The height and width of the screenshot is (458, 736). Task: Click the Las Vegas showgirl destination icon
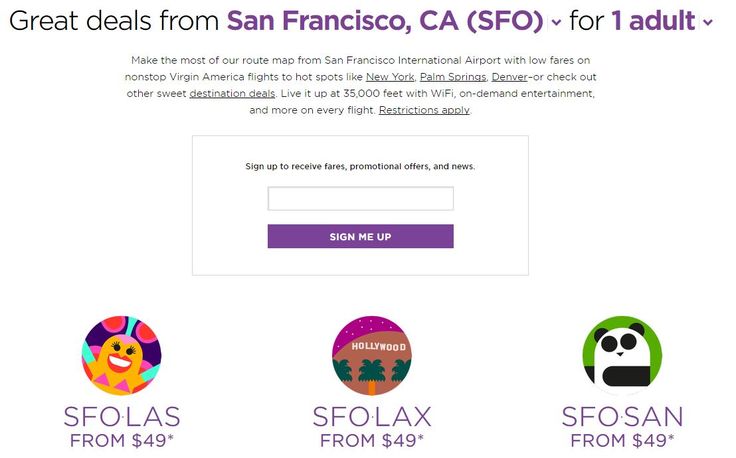coord(122,355)
